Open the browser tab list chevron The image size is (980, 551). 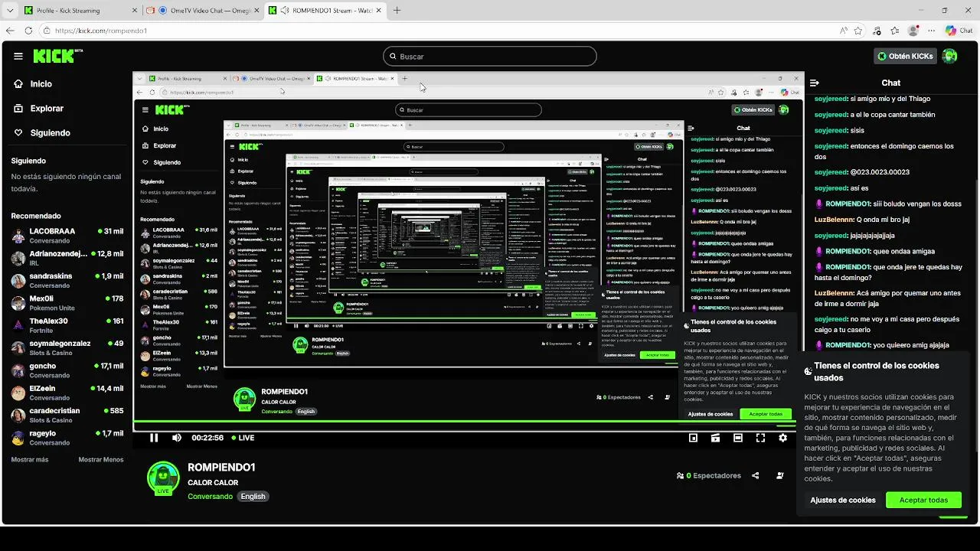(10, 11)
